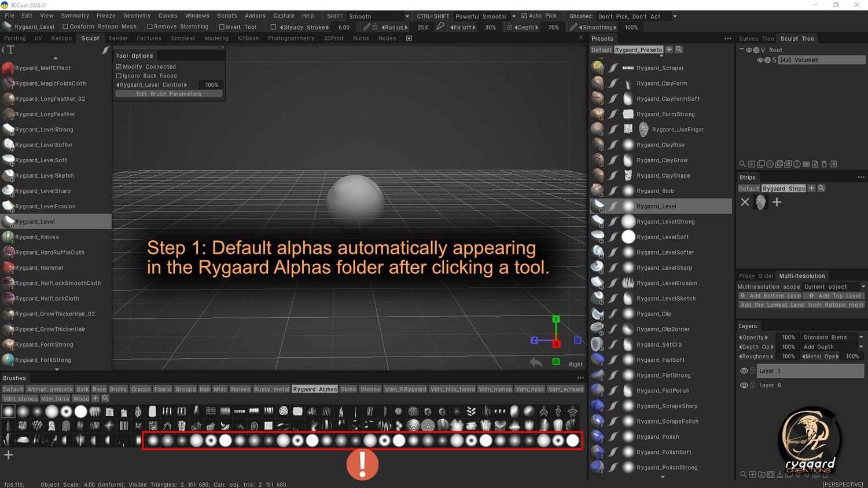Search brush alphas with magnifier
The height and width of the screenshot is (488, 868).
click(x=105, y=398)
